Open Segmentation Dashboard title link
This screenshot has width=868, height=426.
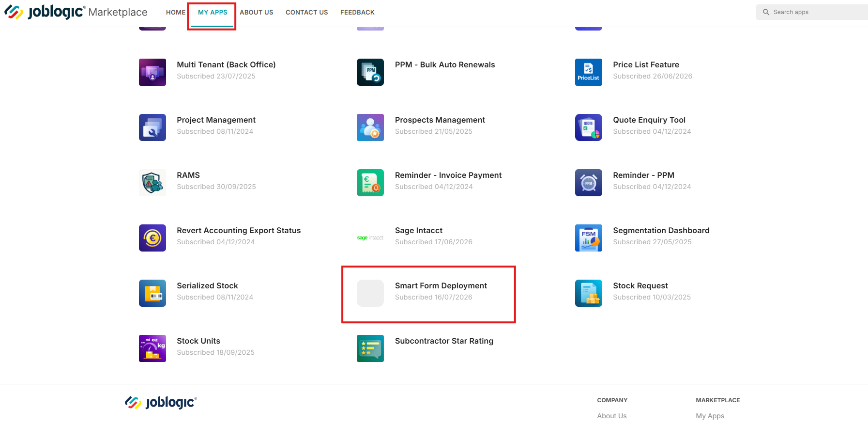coord(661,230)
